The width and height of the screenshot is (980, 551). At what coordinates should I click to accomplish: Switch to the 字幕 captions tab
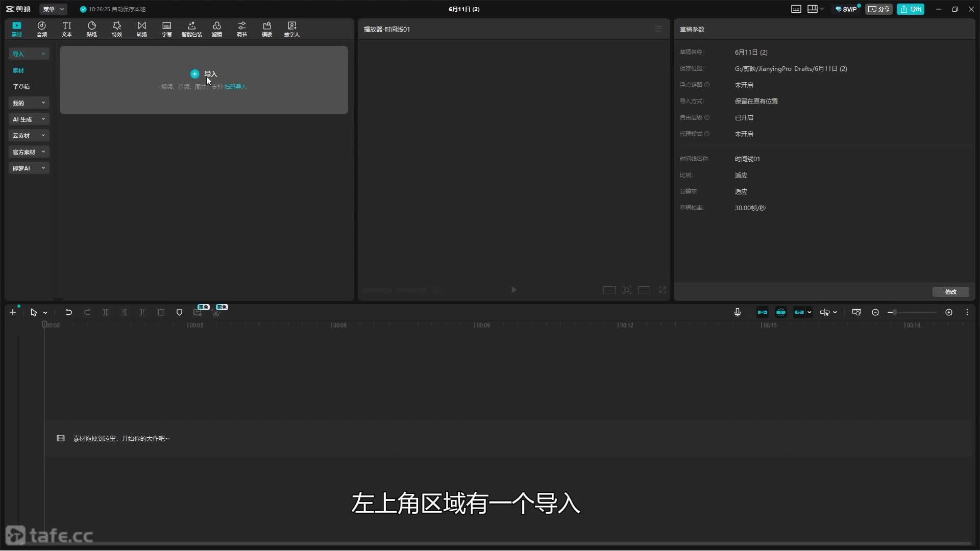[x=167, y=29]
